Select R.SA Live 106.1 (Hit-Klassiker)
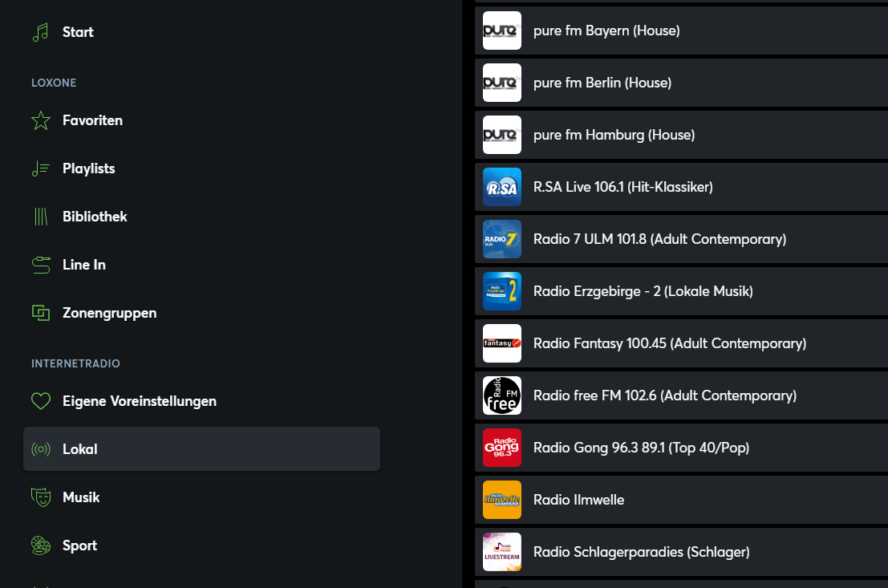 coord(681,187)
